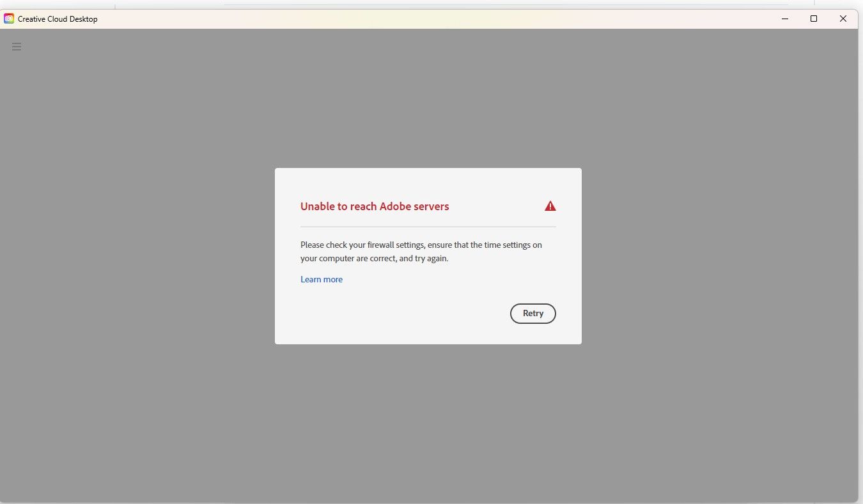Click the Creative Cloud app logo icon
The height and width of the screenshot is (504, 863).
9,19
